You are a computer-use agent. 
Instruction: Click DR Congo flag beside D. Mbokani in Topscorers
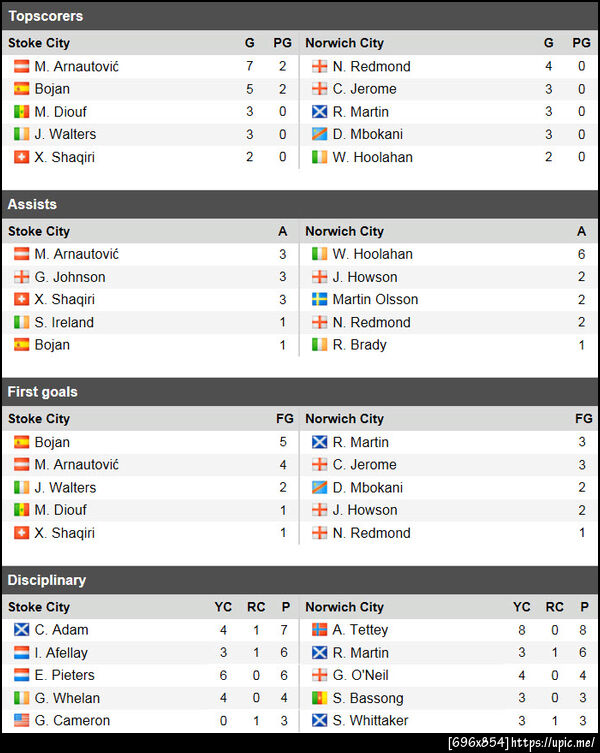click(319, 134)
